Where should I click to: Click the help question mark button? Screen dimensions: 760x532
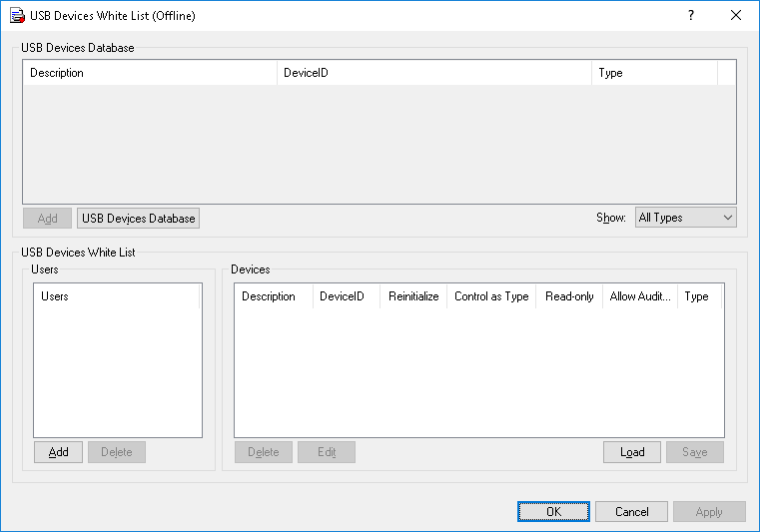691,16
